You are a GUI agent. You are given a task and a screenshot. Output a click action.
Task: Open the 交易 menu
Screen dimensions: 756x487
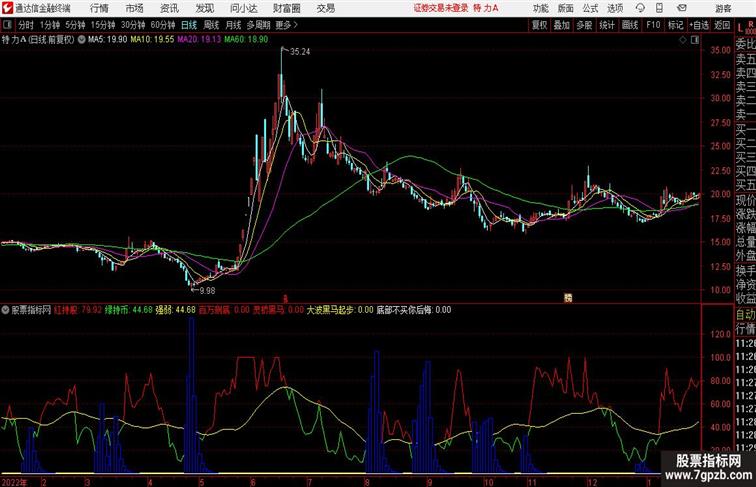tap(326, 8)
